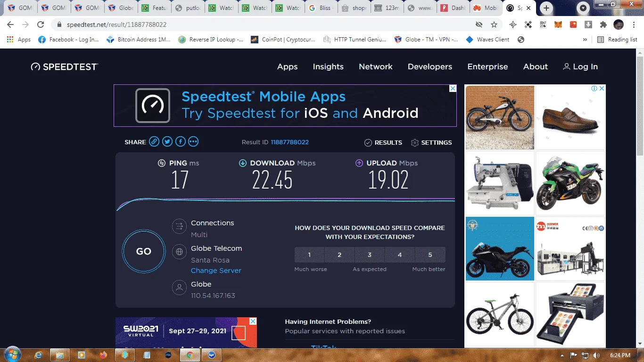Open the tab search dropdown
Image resolution: width=644 pixels, height=362 pixels.
[x=584, y=8]
